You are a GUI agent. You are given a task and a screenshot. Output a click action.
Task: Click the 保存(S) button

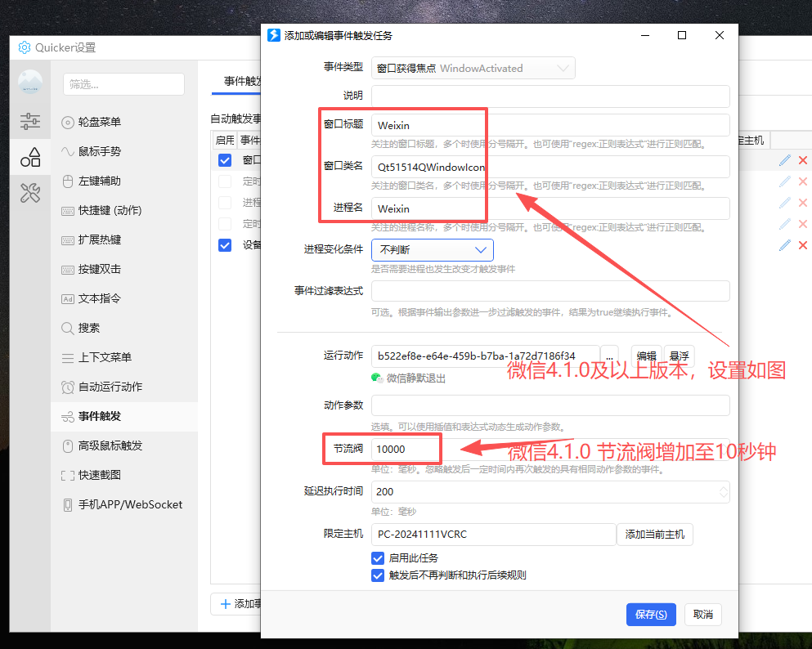tap(651, 615)
